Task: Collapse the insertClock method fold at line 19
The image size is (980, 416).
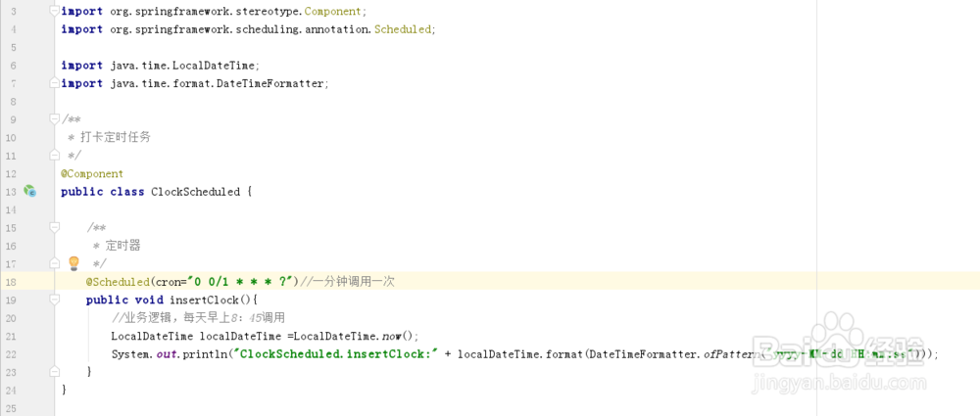Action: [55, 300]
